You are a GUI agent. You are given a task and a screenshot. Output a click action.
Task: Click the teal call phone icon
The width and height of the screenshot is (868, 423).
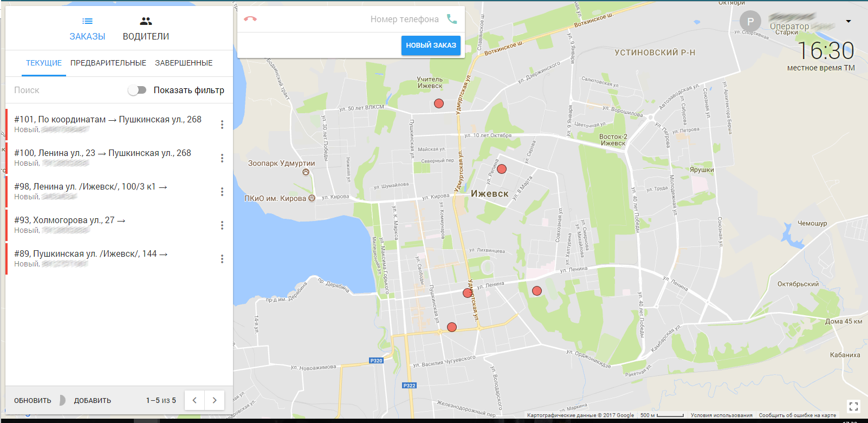pyautogui.click(x=452, y=19)
